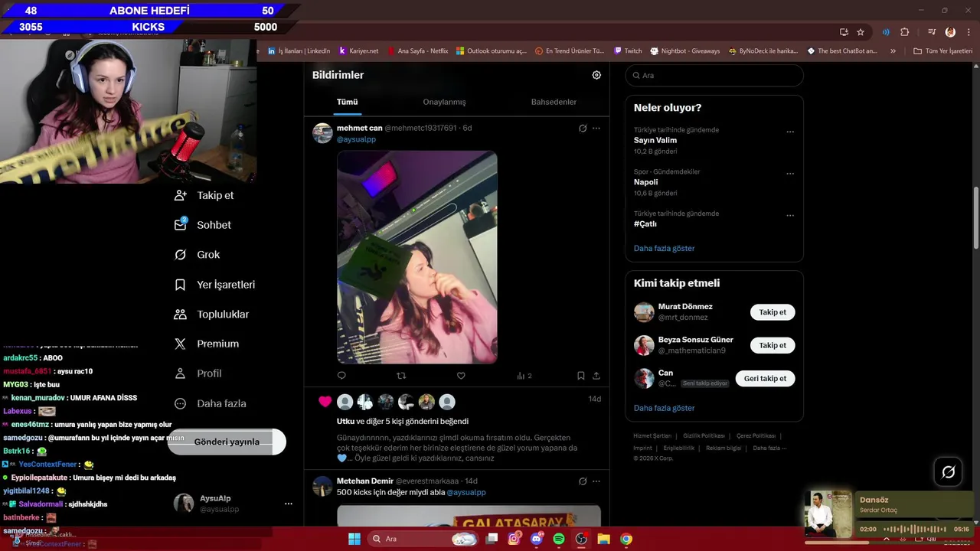
Task: Open Grok from the sidebar
Action: 198,255
